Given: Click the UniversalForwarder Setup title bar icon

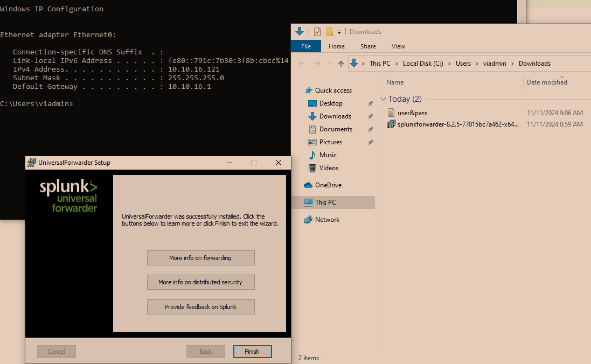Looking at the screenshot, I should (32, 163).
